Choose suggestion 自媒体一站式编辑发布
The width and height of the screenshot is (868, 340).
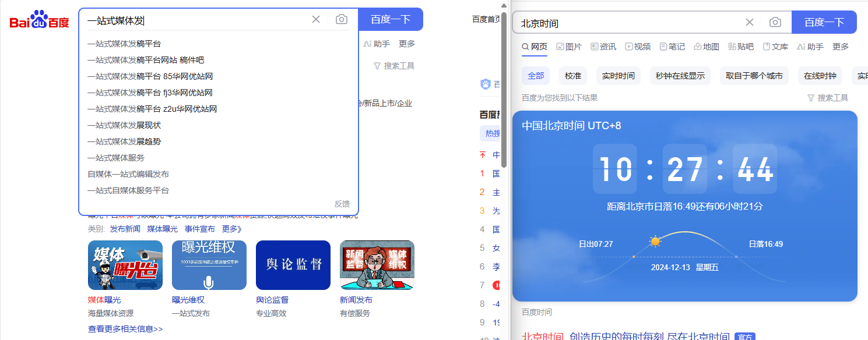click(x=128, y=174)
